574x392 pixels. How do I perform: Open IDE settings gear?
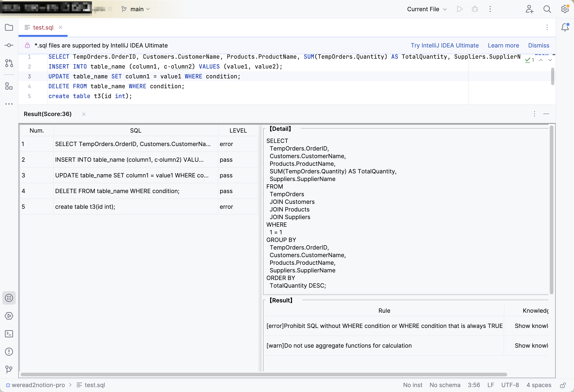tap(565, 9)
